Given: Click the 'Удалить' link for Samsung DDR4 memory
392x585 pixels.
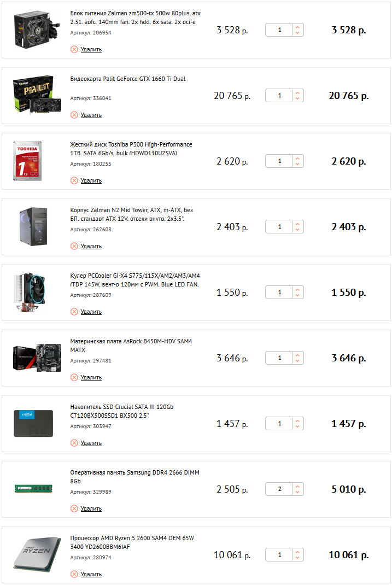Looking at the screenshot, I should coord(91,508).
